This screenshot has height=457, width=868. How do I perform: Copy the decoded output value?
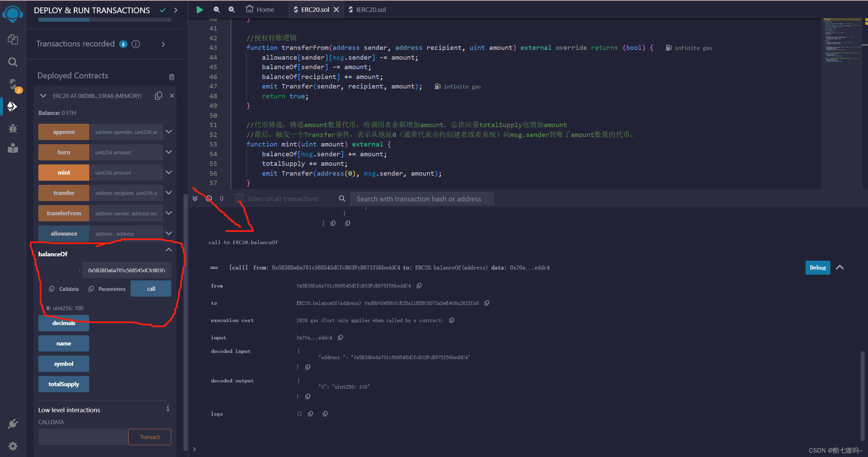pos(308,397)
